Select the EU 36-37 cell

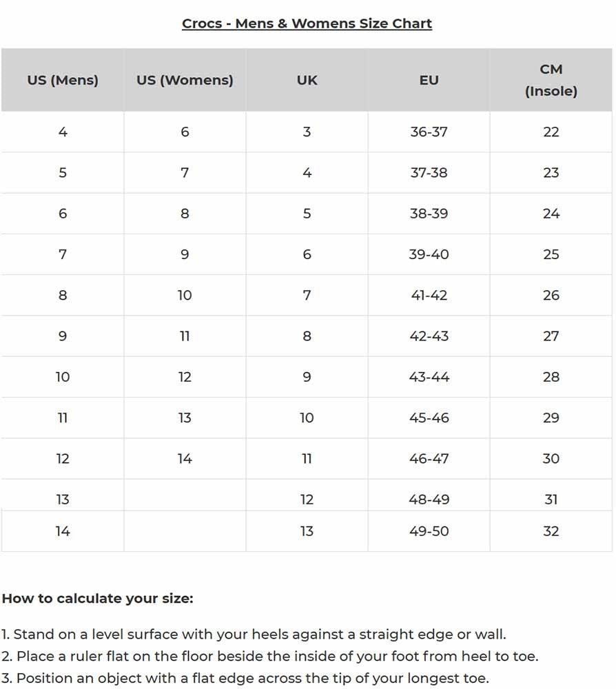pos(429,132)
